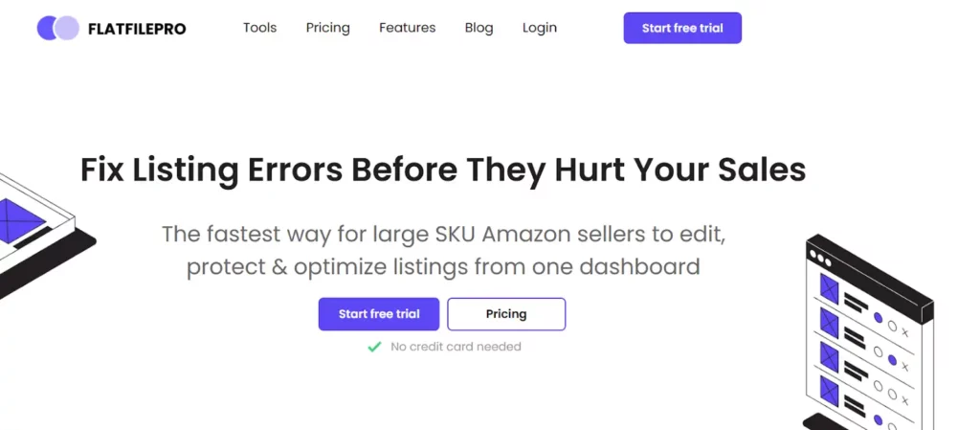
Task: Click the FLATFILEPRO brand name text
Action: tap(138, 29)
